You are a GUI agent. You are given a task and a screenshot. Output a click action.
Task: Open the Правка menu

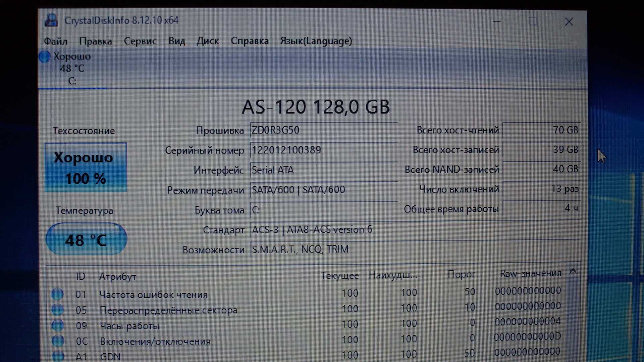[96, 41]
